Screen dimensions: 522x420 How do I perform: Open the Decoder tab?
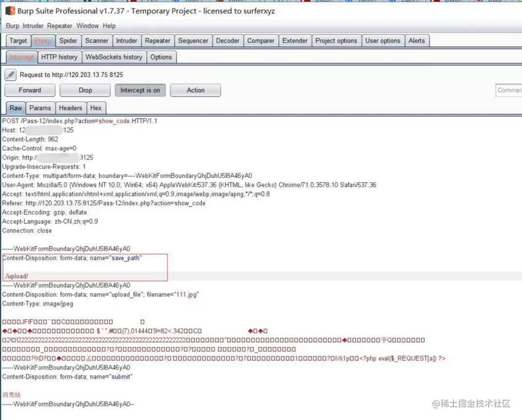click(227, 41)
